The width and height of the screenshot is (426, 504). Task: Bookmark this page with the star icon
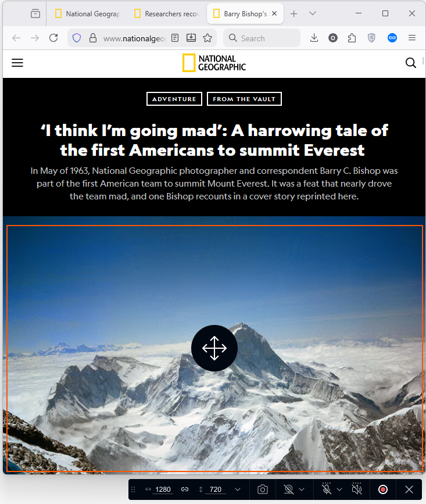tap(207, 38)
